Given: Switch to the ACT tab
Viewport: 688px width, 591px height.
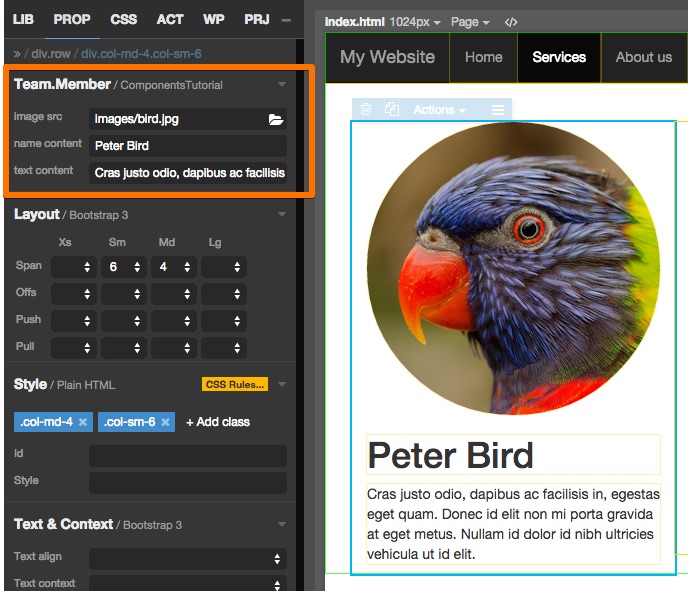Looking at the screenshot, I should (x=170, y=19).
